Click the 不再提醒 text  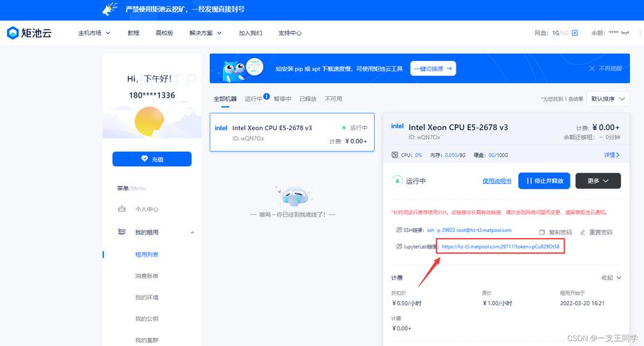[610, 69]
